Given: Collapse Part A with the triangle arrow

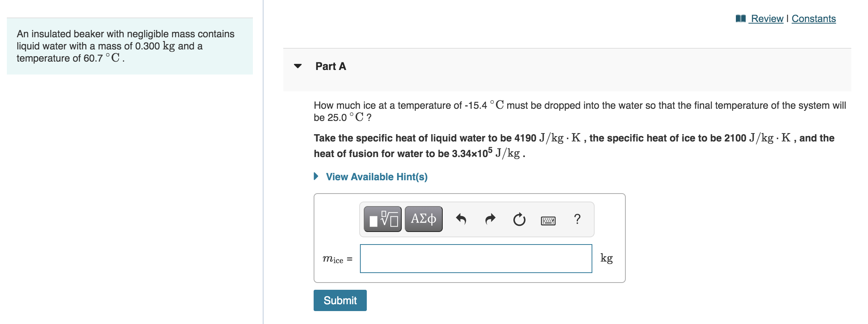Looking at the screenshot, I should 298,66.
